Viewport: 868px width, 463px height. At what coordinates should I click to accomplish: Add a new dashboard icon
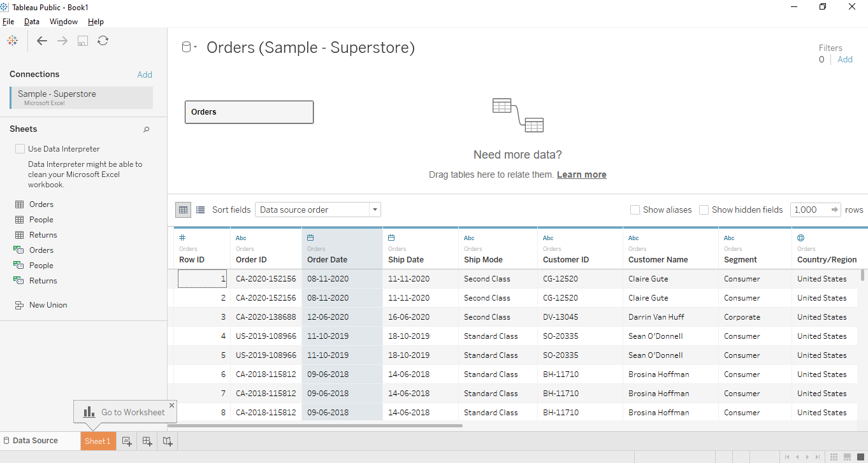[x=147, y=441]
